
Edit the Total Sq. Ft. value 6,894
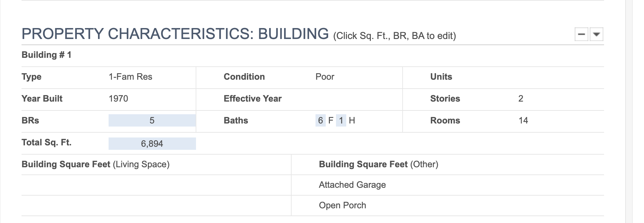[152, 144]
